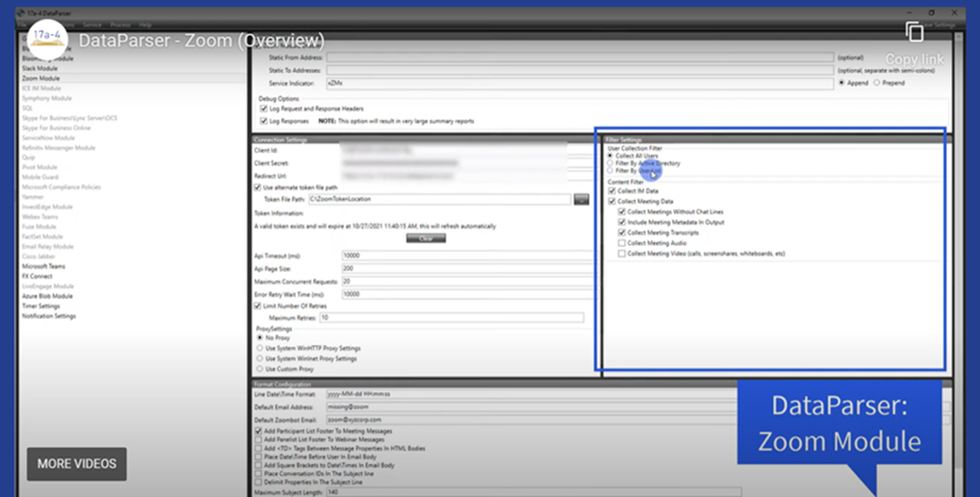Image resolution: width=980 pixels, height=497 pixels.
Task: Select Azure Blob Module entry
Action: tap(47, 296)
